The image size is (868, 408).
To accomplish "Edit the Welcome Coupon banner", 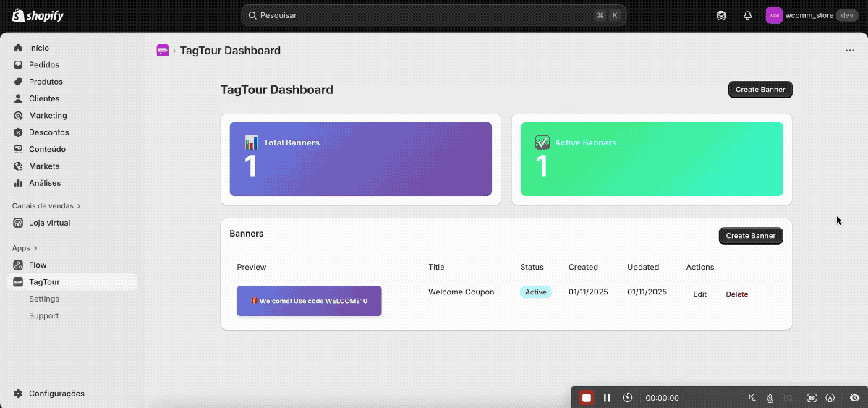I will [x=699, y=294].
